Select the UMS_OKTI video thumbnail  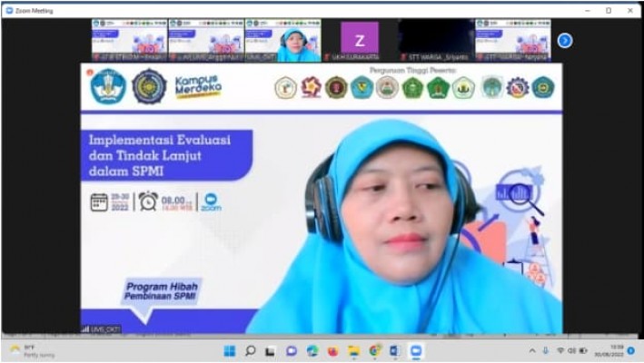point(282,40)
